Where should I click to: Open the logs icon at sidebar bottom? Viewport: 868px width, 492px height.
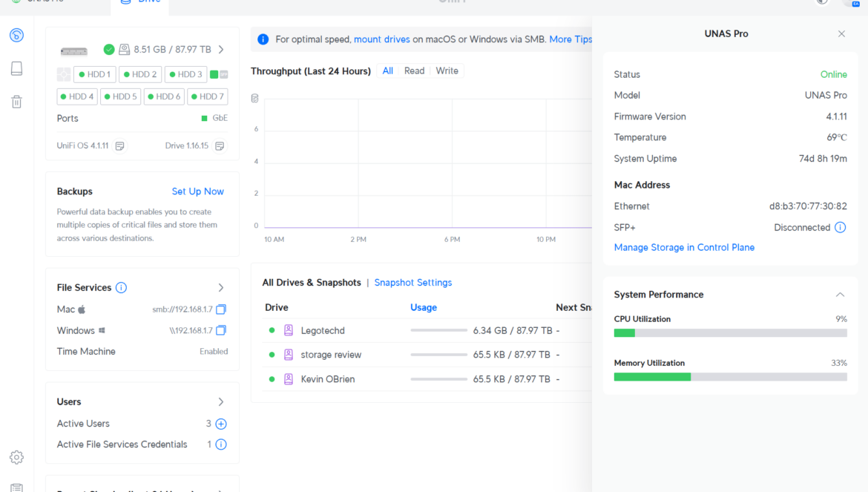[16, 488]
